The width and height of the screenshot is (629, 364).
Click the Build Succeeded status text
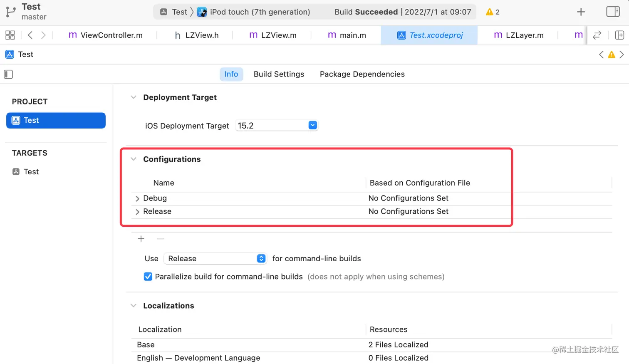tap(366, 12)
